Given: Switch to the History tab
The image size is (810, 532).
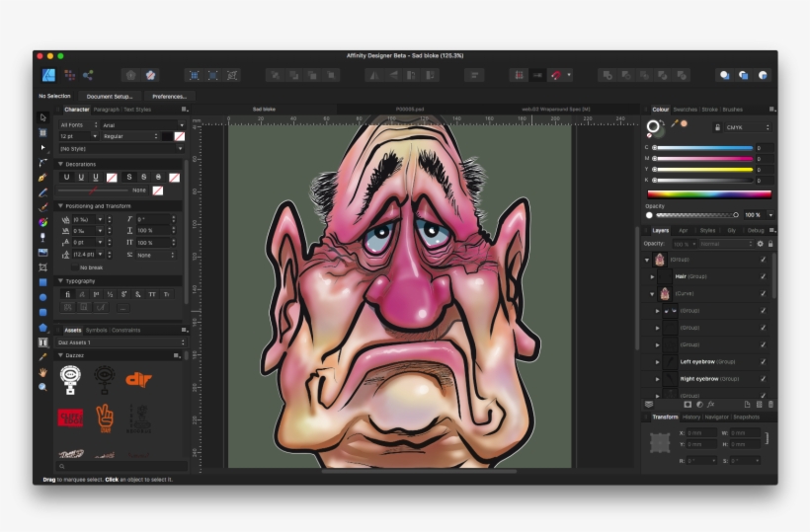Looking at the screenshot, I should [x=691, y=417].
